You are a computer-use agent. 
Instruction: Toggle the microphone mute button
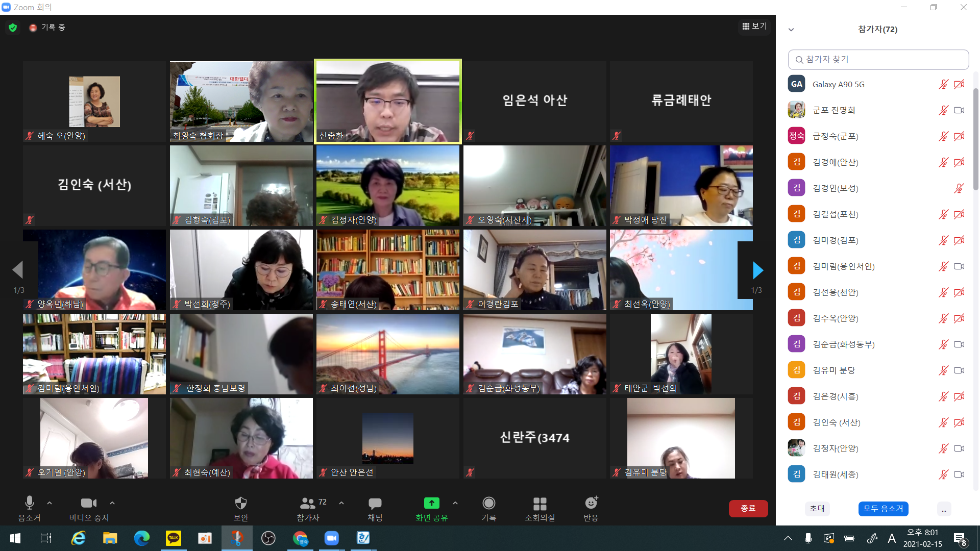point(30,504)
